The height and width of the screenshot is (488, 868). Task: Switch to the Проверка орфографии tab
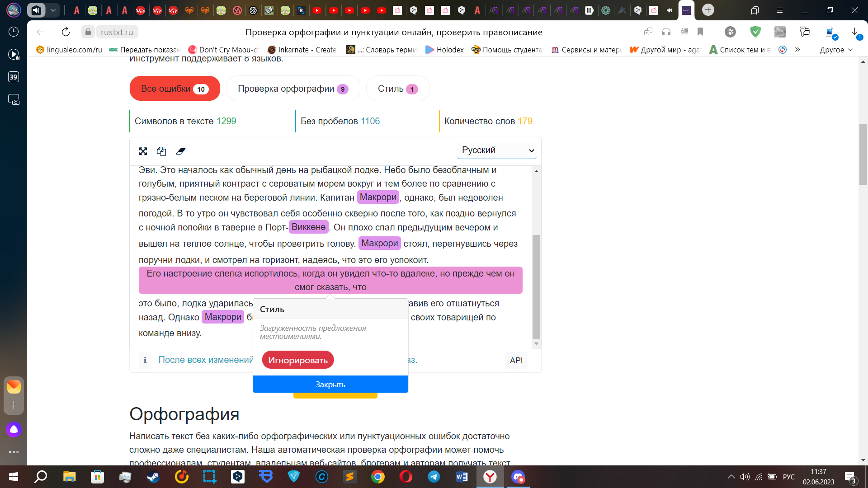292,89
